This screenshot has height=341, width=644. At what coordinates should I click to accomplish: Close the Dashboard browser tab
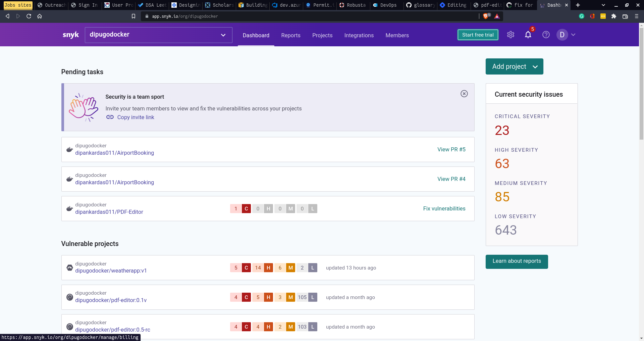(x=567, y=5)
